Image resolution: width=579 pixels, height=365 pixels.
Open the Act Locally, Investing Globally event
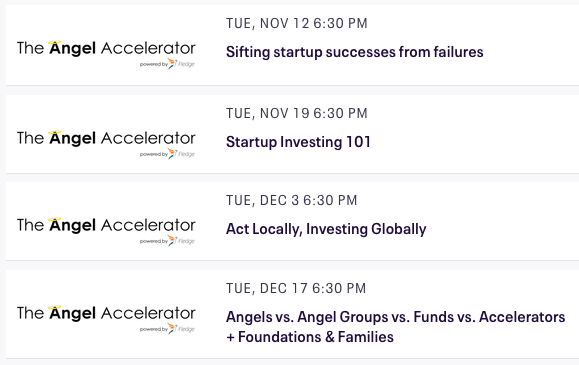(326, 229)
